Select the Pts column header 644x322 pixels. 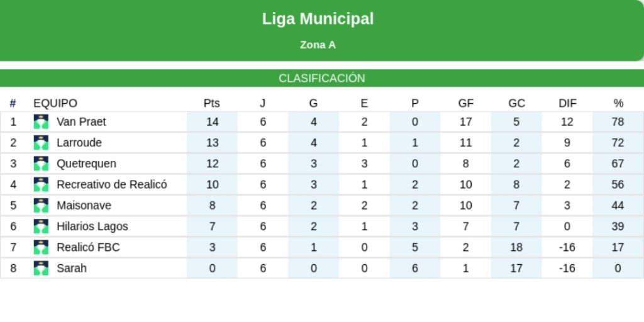(x=212, y=104)
